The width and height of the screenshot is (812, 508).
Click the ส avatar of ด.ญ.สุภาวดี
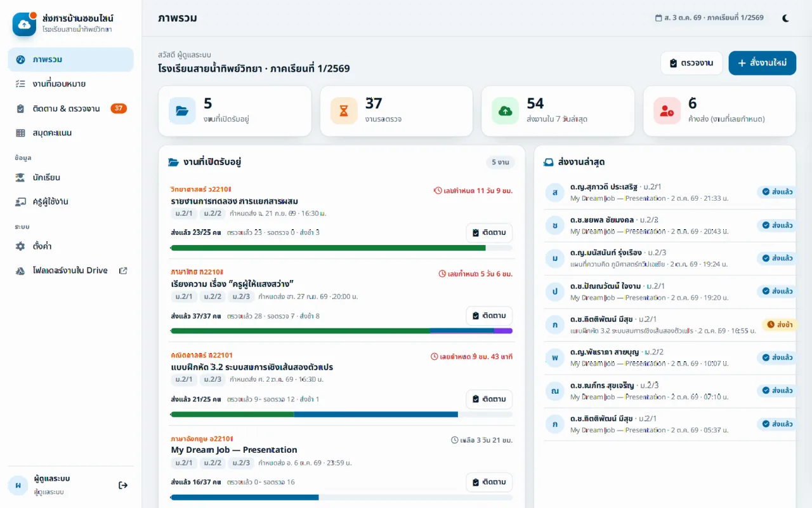tap(555, 192)
